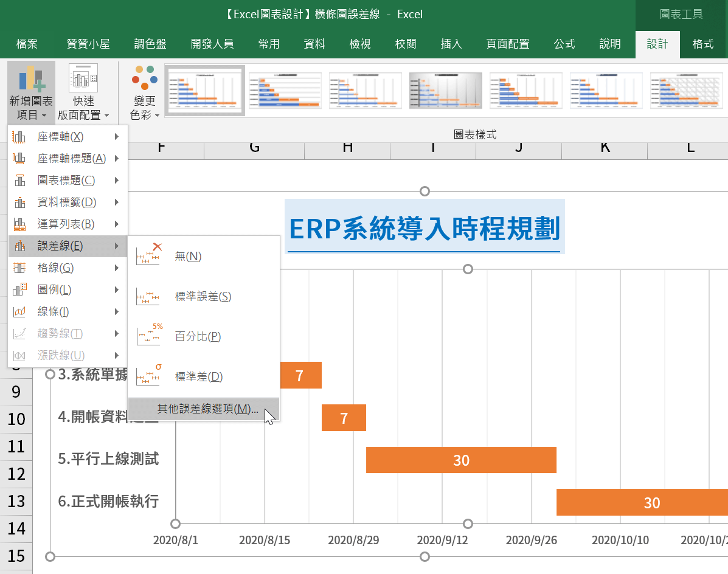
Task: Click the orange bar labeled 30 for 5.平行上線測試
Action: [461, 460]
